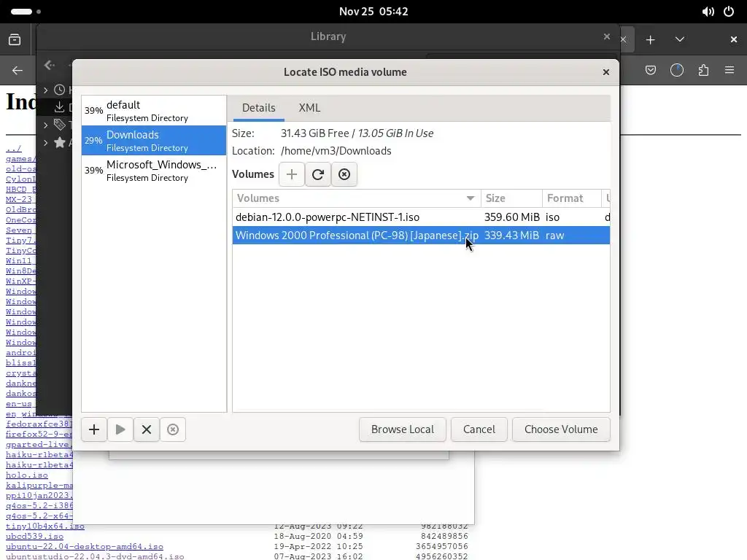
Task: Stop the selected storage pool
Action: click(146, 429)
